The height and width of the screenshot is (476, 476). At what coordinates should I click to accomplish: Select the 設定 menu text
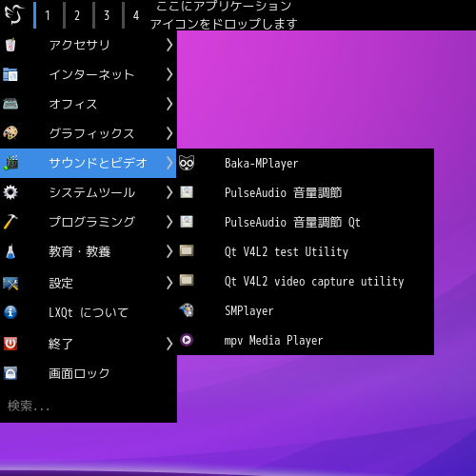click(x=61, y=283)
